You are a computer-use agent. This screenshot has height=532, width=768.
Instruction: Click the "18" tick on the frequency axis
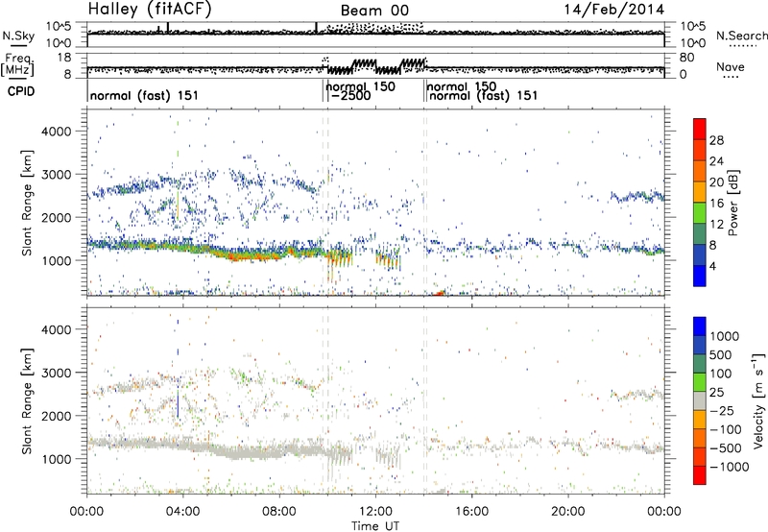(63, 58)
